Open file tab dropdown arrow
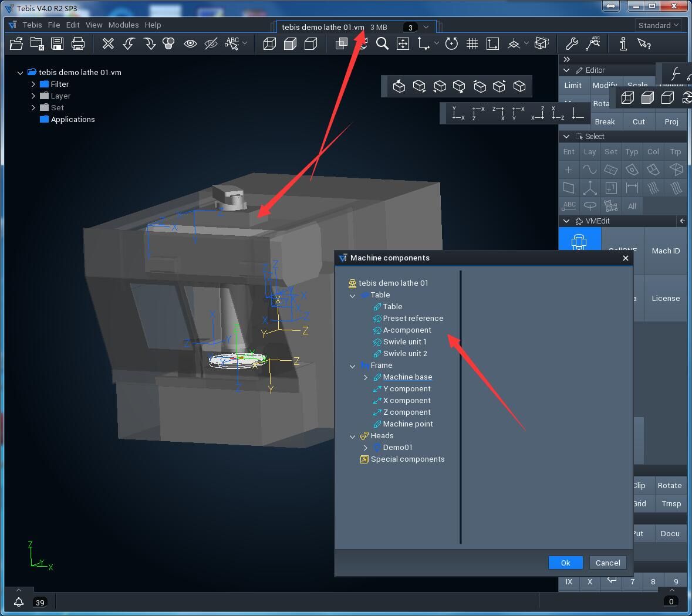This screenshot has height=616, width=692. pyautogui.click(x=426, y=27)
